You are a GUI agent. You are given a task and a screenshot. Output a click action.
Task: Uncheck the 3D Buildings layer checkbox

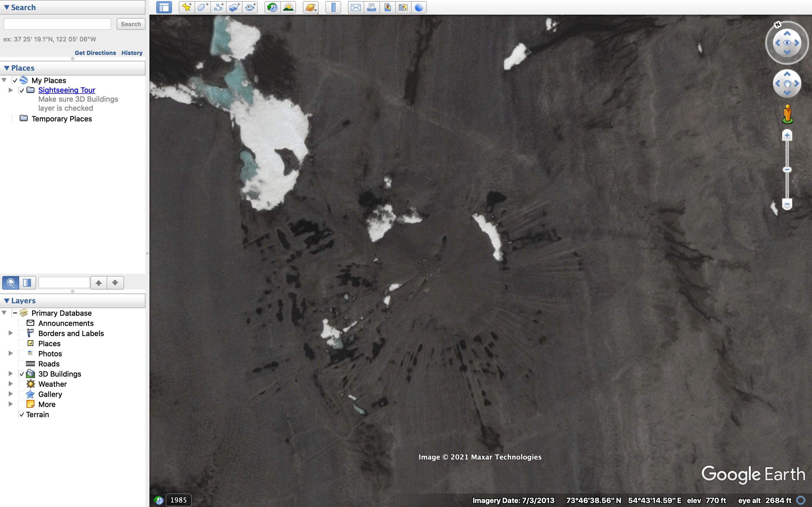coord(22,373)
